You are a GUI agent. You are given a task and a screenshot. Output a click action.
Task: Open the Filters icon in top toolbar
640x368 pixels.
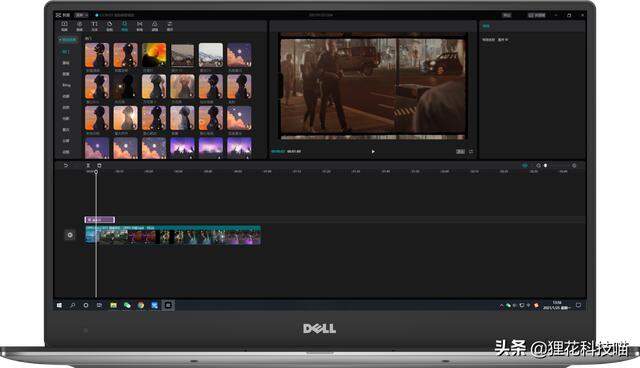coord(155,26)
